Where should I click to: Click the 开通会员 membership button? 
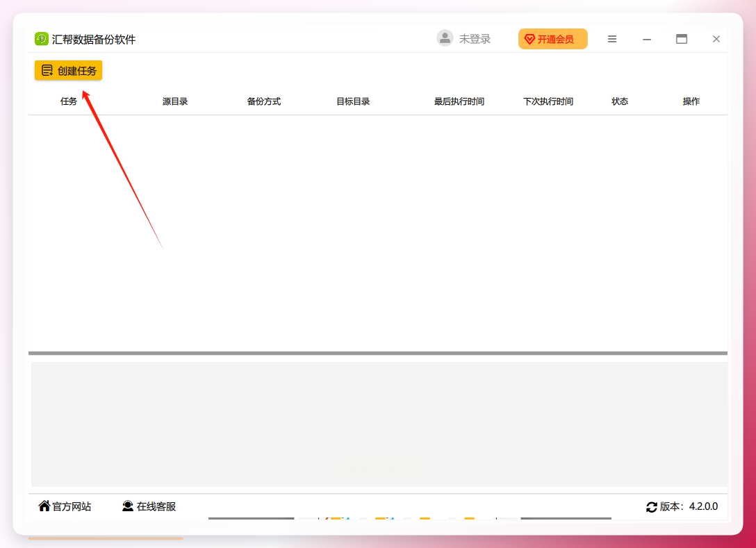coord(553,39)
